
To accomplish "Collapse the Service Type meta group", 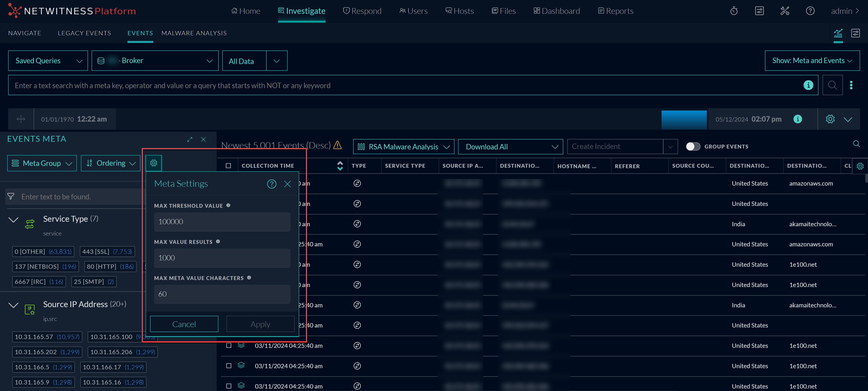I will click(13, 220).
